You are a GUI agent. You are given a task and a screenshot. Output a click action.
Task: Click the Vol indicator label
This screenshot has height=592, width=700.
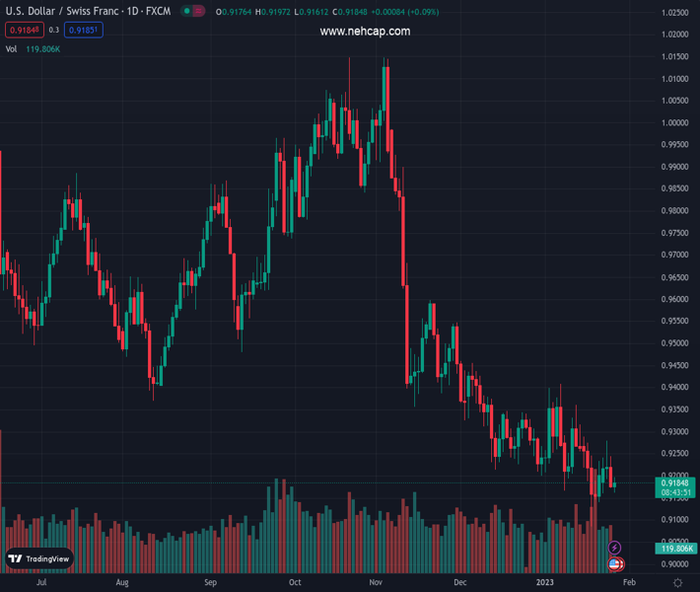tap(12, 48)
